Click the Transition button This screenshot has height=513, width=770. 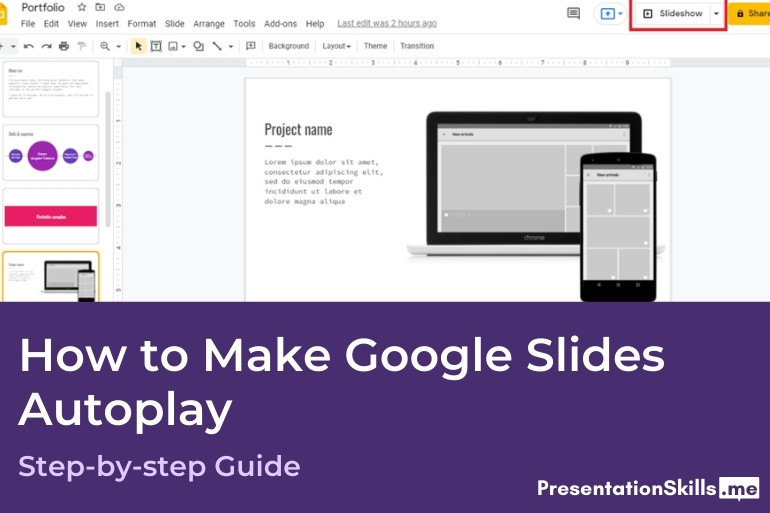pos(417,46)
